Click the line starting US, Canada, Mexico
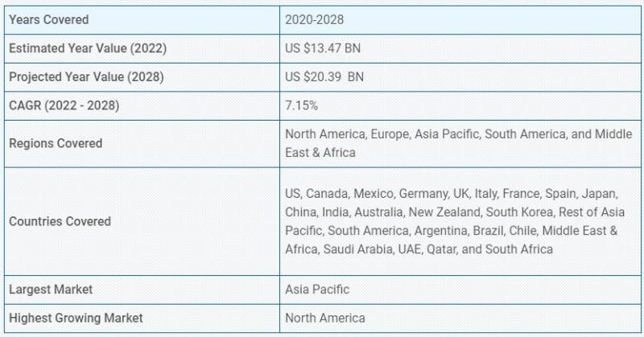Image resolution: width=644 pixels, height=337 pixels. [x=452, y=194]
